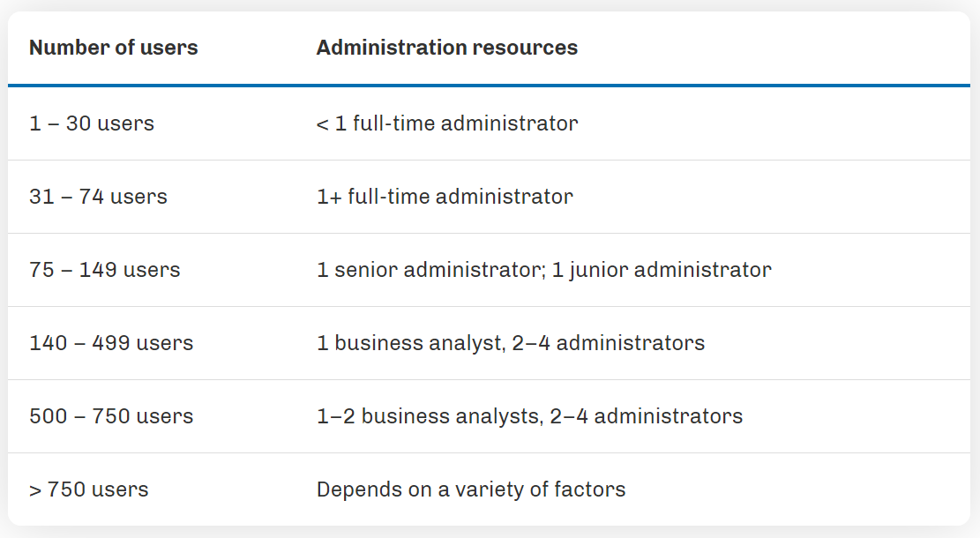Select the "75 – 149 users" cell
980x538 pixels.
(104, 270)
